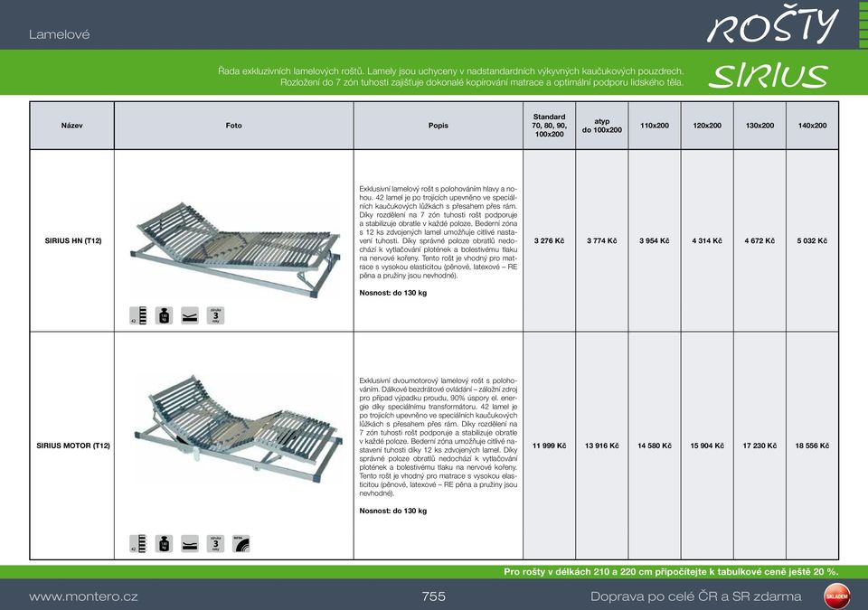Click the price '4 314 Kč'
The height and width of the screenshot is (610, 868).
(707, 240)
